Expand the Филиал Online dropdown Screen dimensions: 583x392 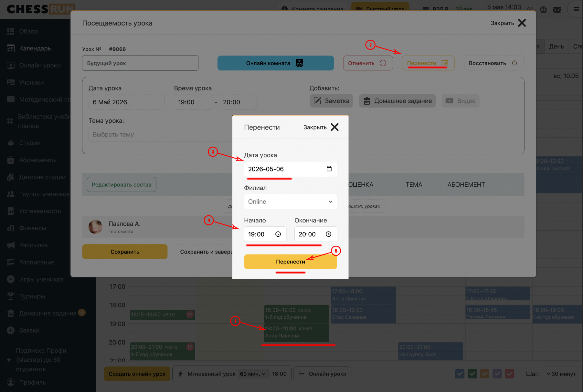[291, 201]
